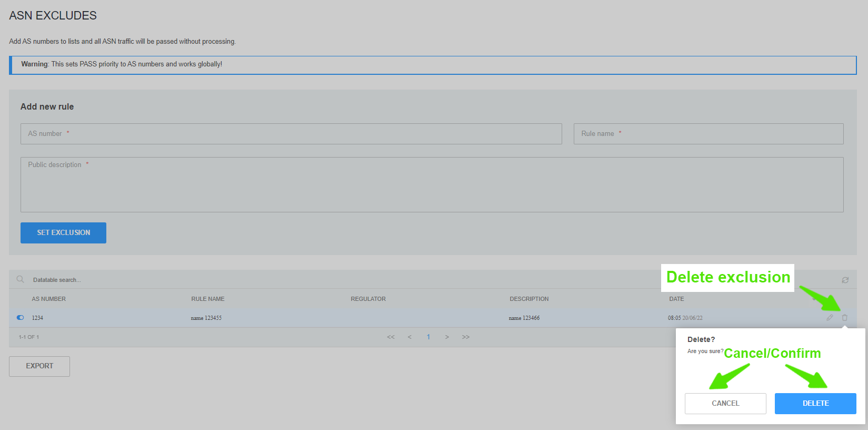Screen dimensions: 868x430
Task: Jump to last page with >> icon
Action: [x=466, y=337]
